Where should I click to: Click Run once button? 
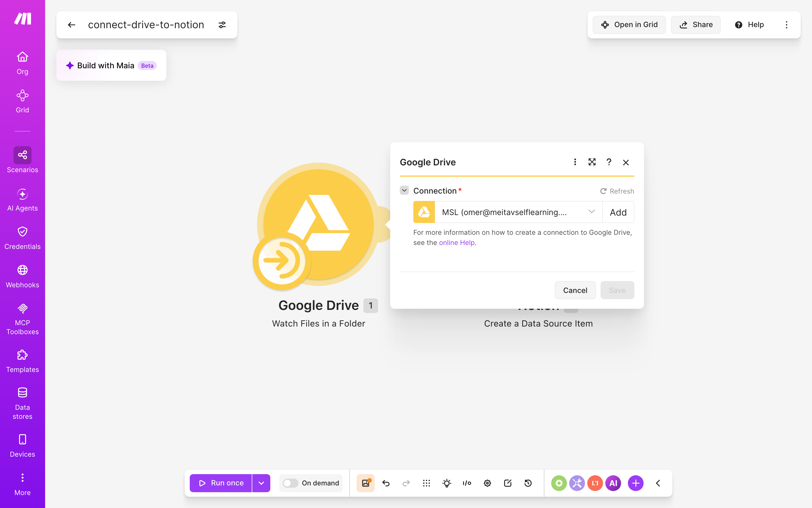[221, 483]
